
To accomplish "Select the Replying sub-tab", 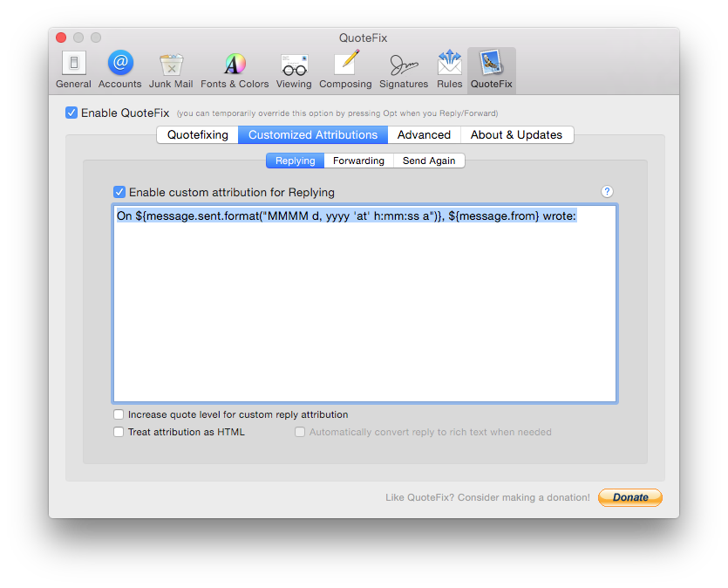I will pos(296,161).
